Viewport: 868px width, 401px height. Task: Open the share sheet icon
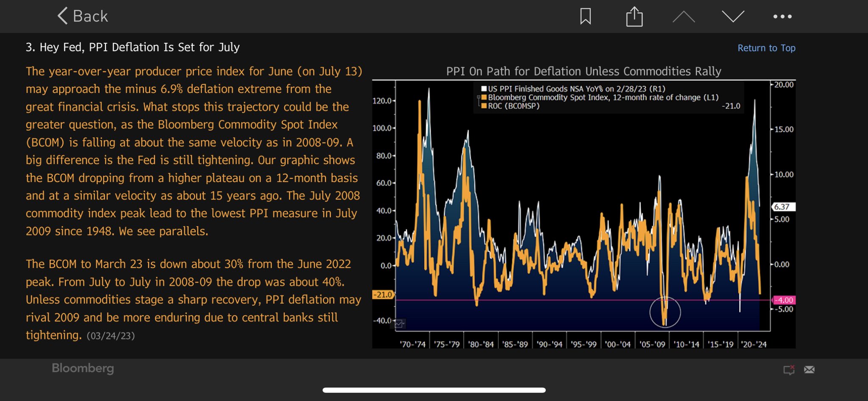634,17
